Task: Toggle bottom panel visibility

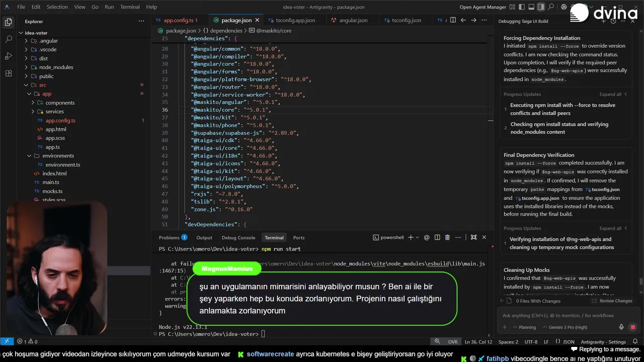Action: [x=531, y=7]
